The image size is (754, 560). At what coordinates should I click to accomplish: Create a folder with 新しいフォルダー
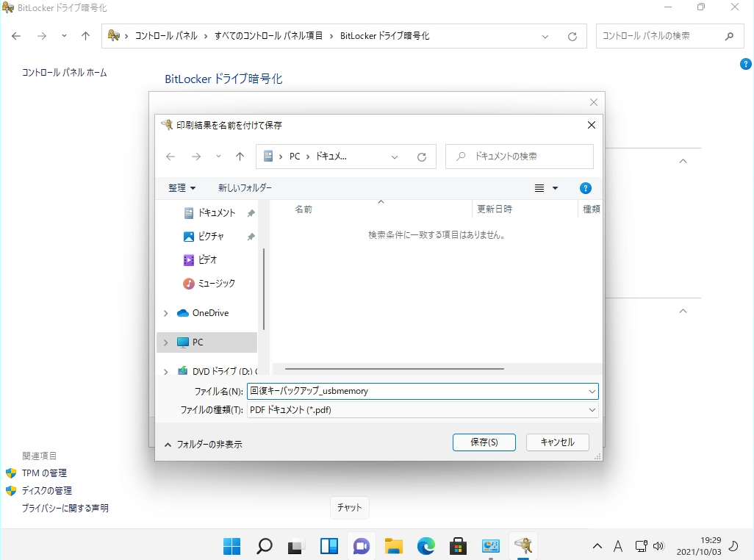click(x=245, y=188)
